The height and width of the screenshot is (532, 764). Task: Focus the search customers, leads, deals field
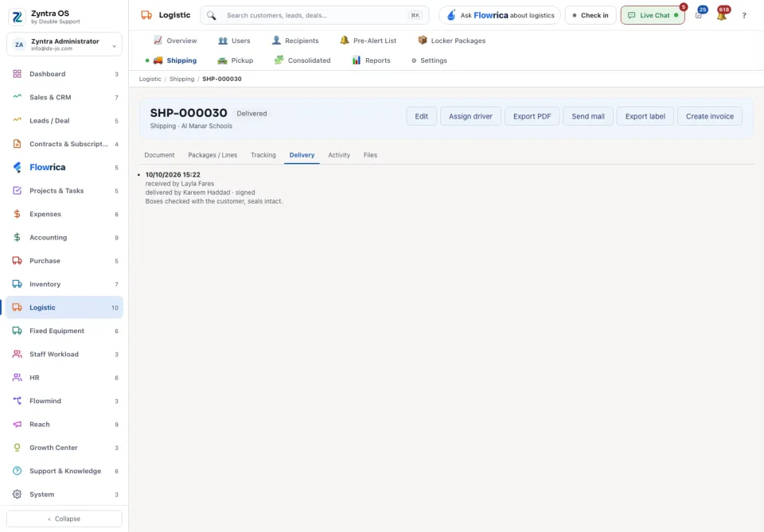[x=315, y=15]
